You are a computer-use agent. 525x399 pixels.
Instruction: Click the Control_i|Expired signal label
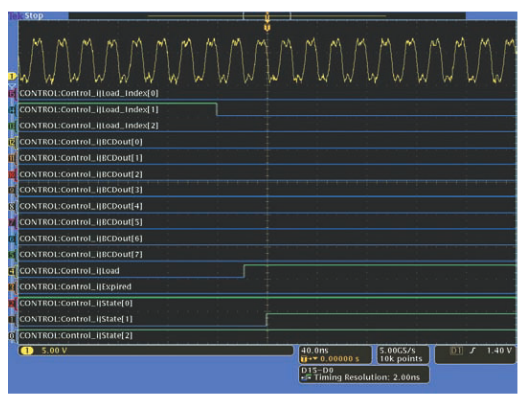click(x=75, y=287)
